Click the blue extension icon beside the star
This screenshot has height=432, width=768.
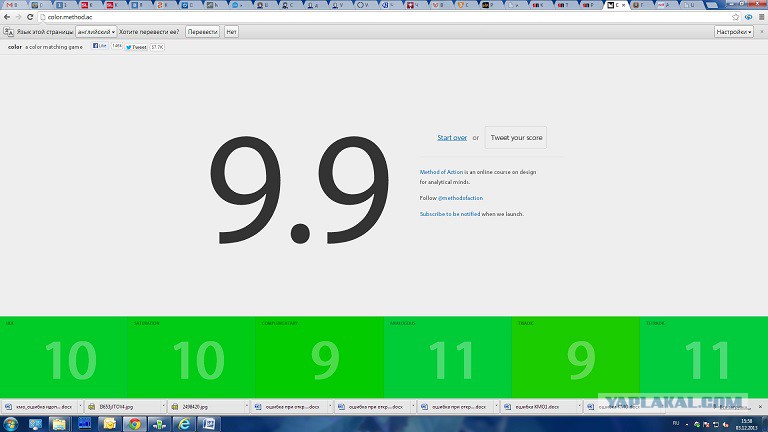(748, 17)
